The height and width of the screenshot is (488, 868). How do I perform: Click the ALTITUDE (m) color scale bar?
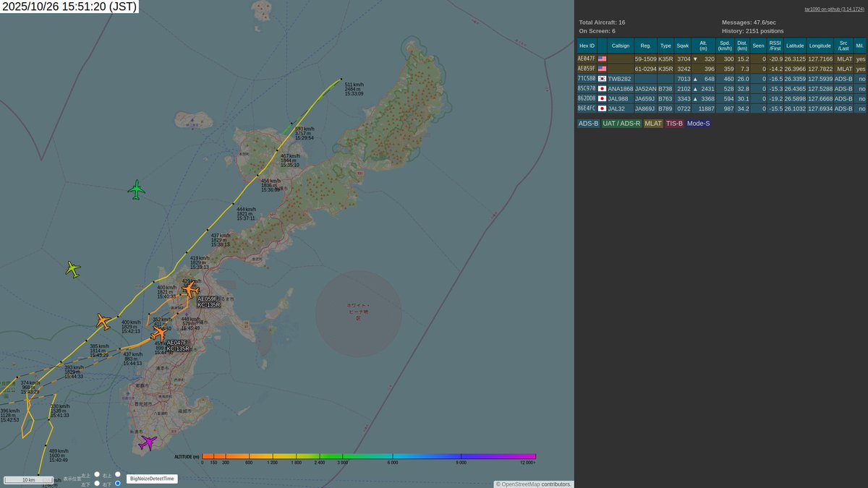369,457
